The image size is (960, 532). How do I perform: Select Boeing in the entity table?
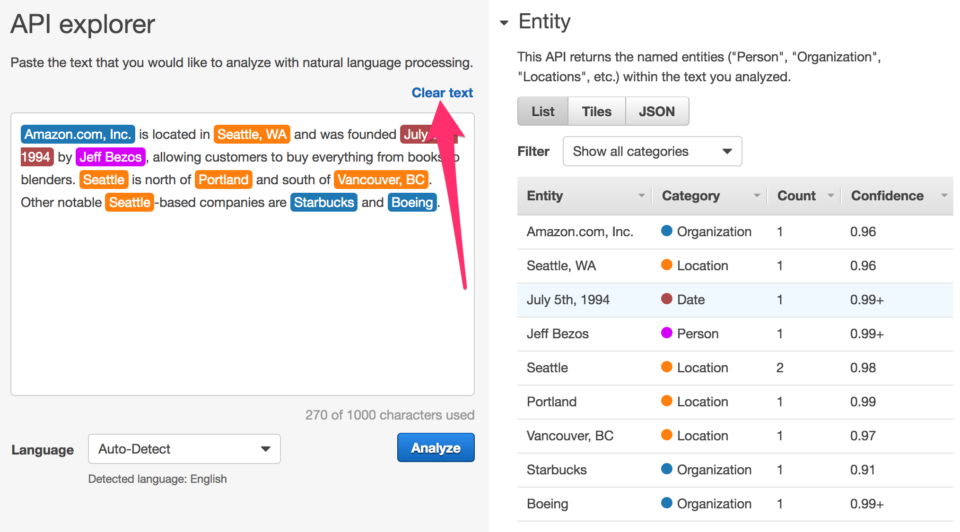pos(547,504)
